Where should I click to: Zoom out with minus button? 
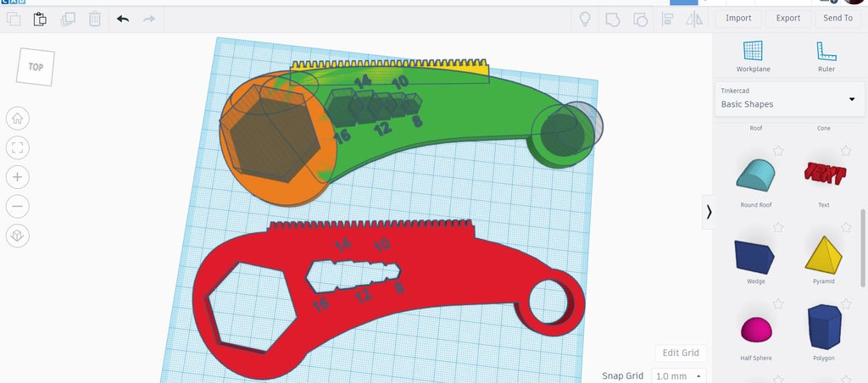(x=17, y=207)
